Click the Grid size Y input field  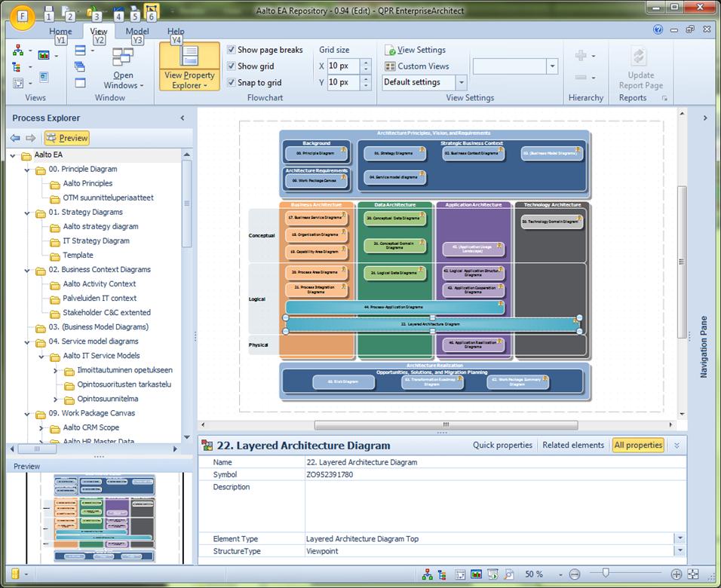point(343,82)
